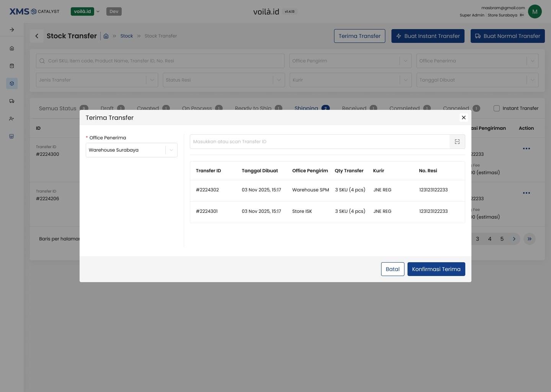Open the shopping bag icon in sidebar

[12, 66]
